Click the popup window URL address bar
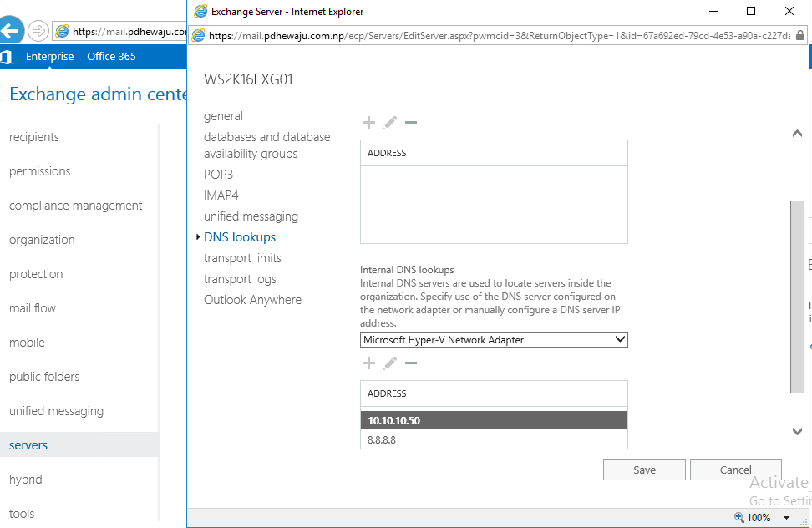Viewport: 812px width, 528px height. pyautogui.click(x=500, y=36)
